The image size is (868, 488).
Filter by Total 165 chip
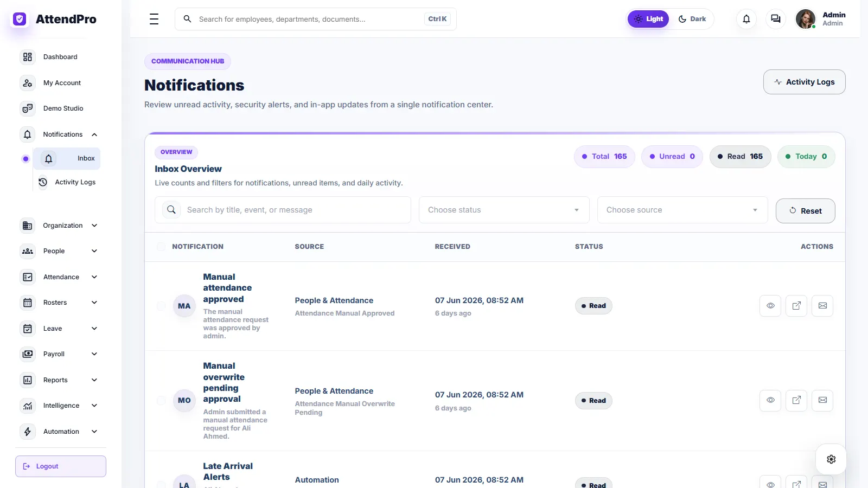(x=604, y=157)
